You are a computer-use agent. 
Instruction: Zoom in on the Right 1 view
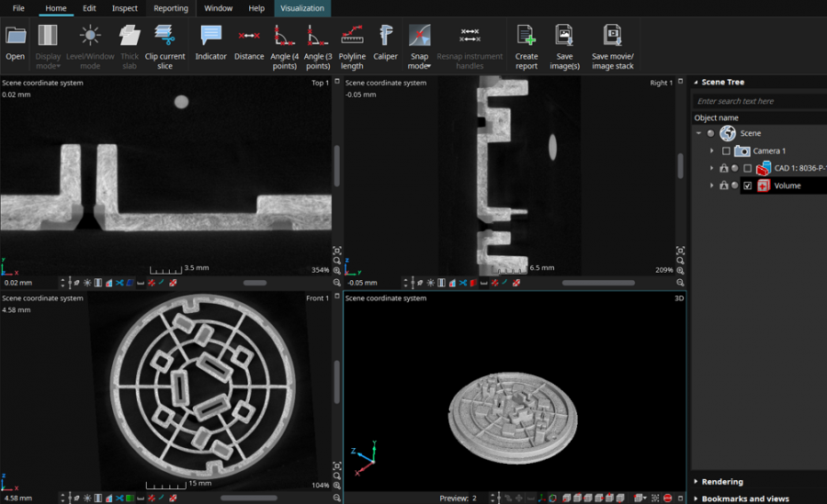click(680, 271)
